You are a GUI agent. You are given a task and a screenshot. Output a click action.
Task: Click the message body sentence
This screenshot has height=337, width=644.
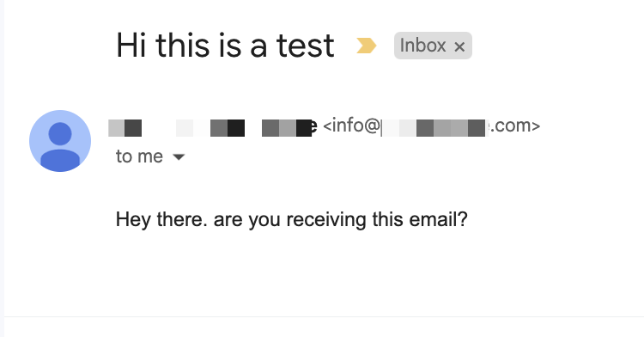tap(292, 219)
